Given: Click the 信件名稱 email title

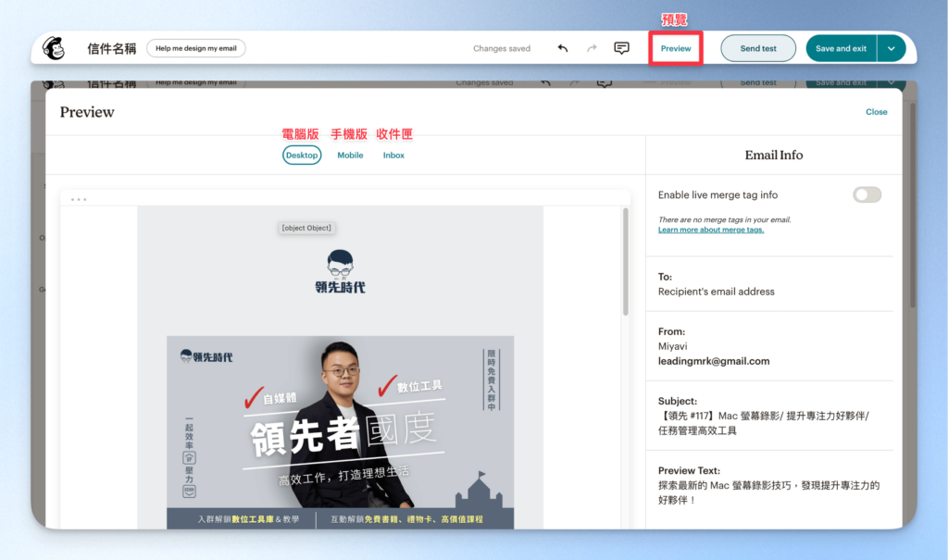Looking at the screenshot, I should pyautogui.click(x=112, y=48).
